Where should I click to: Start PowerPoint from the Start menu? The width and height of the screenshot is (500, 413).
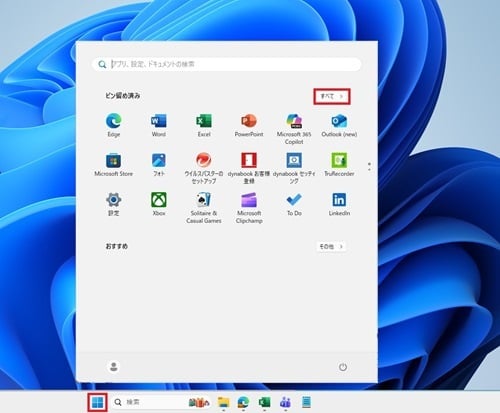click(249, 125)
